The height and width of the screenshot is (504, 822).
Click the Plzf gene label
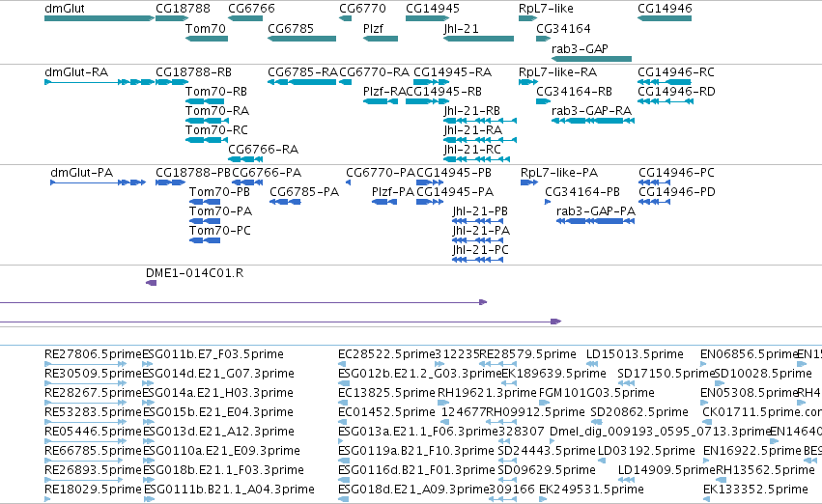click(x=373, y=28)
